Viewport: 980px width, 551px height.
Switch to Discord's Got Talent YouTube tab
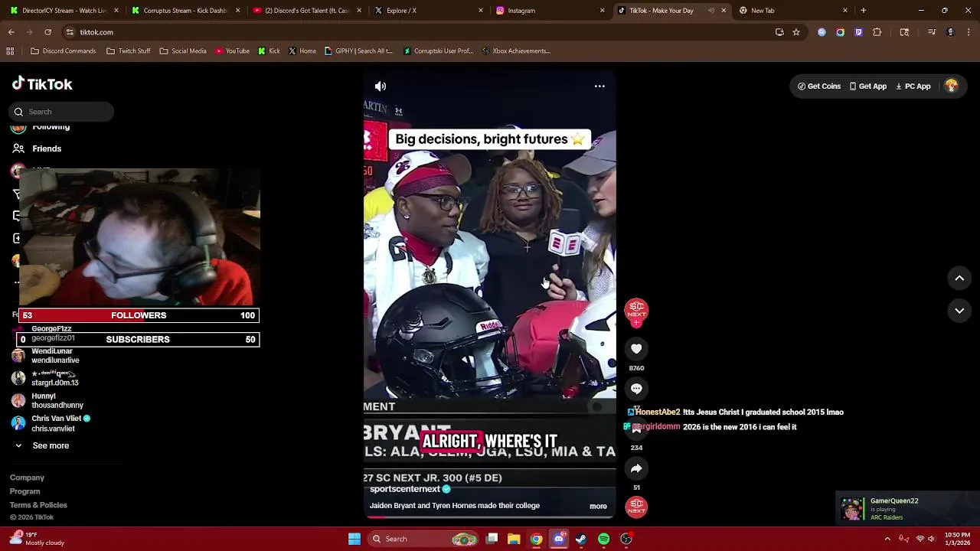[306, 11]
